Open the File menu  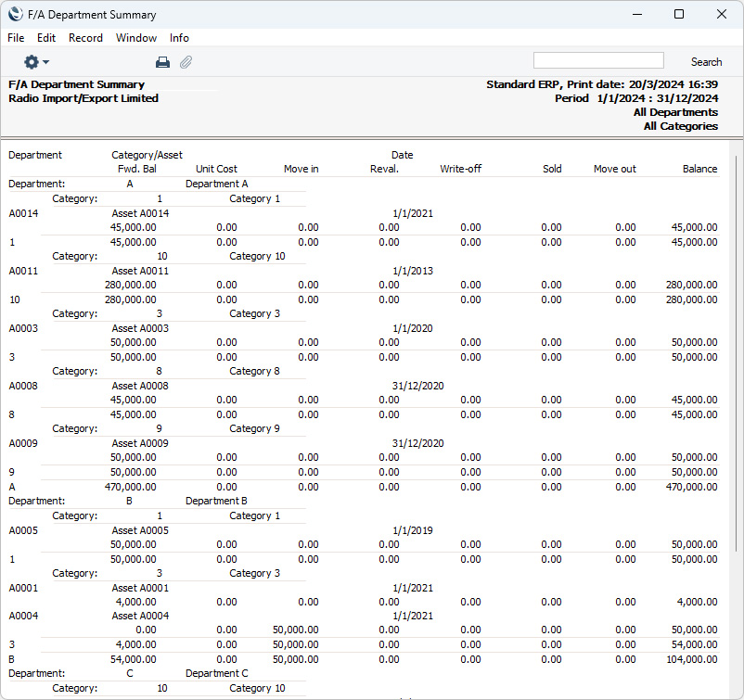coord(16,38)
